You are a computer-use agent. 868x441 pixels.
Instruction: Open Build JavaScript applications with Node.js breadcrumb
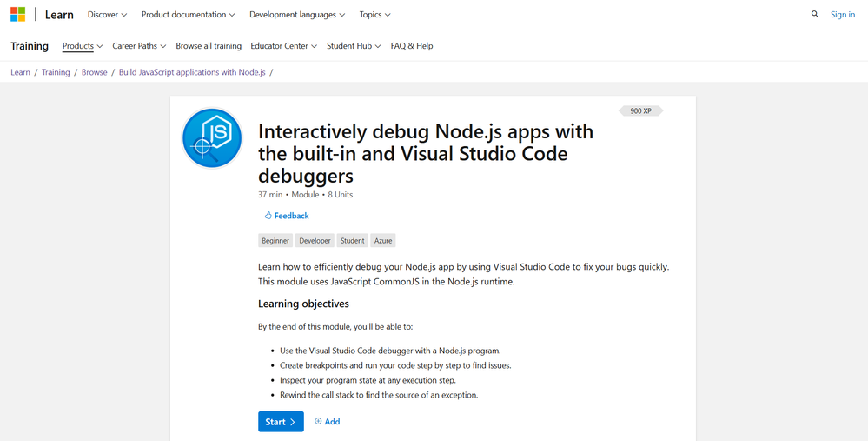[x=192, y=72]
